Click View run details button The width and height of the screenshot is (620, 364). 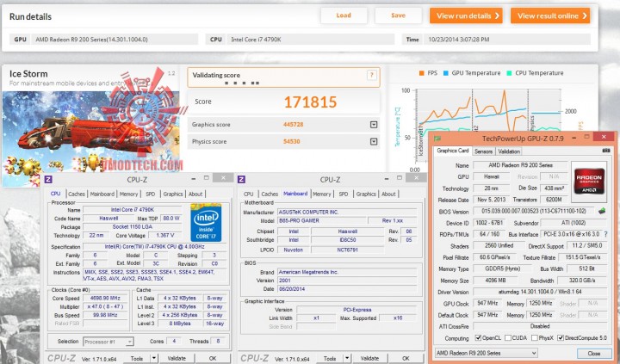click(466, 15)
